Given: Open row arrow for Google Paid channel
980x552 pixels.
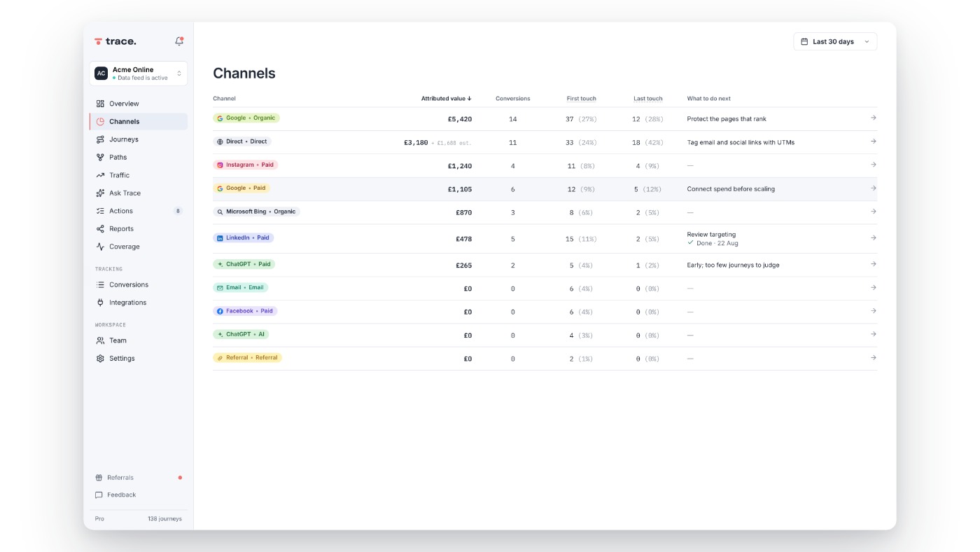Looking at the screenshot, I should point(873,188).
